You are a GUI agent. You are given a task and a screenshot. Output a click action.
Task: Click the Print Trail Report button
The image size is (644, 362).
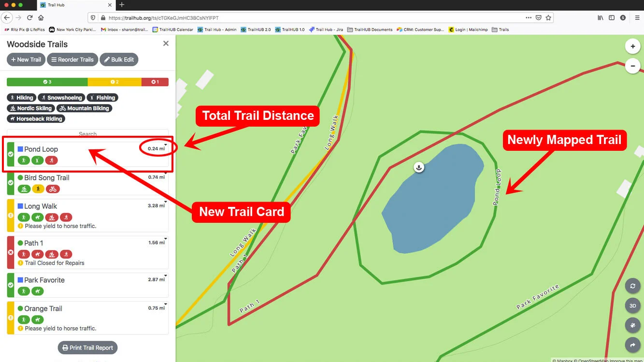(87, 348)
